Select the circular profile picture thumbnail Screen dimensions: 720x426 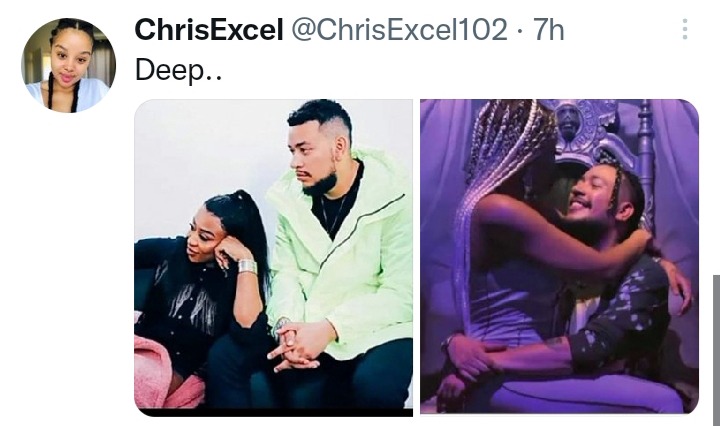click(x=68, y=65)
